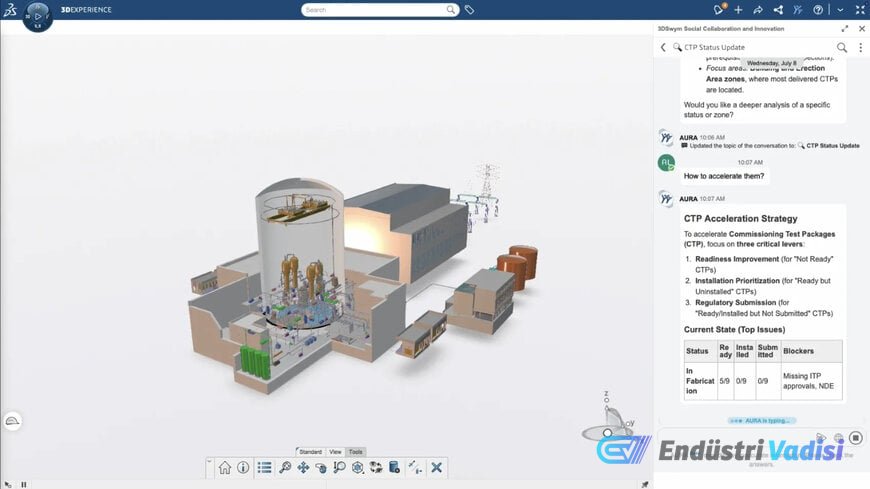This screenshot has height=489, width=870.
Task: Click the magnifier in top search bar
Action: 451,9
